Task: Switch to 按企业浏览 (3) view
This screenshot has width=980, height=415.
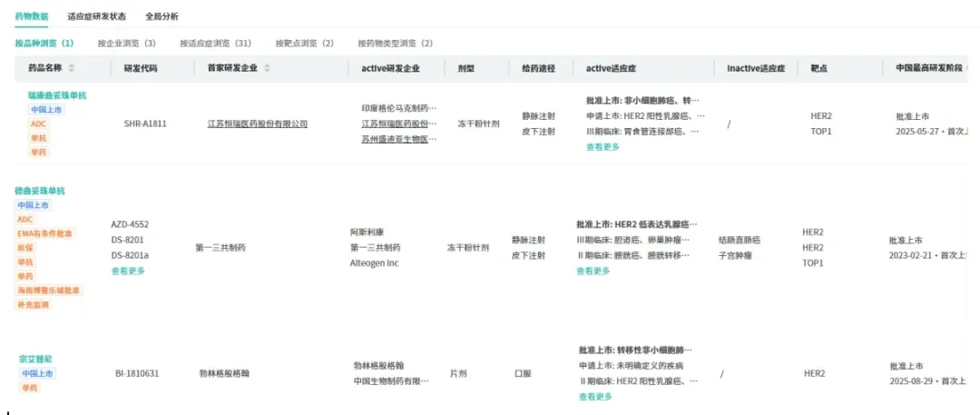Action: pyautogui.click(x=126, y=43)
